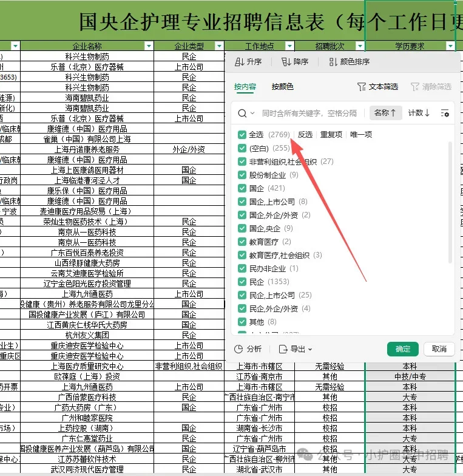Toggle the 全选 checkbox
The image size is (463, 476).
coord(242,135)
